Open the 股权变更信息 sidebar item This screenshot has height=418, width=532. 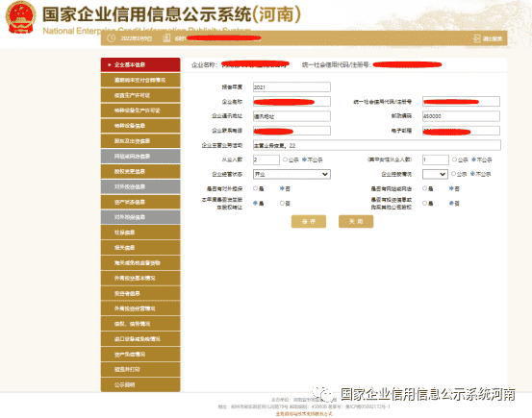(x=140, y=172)
